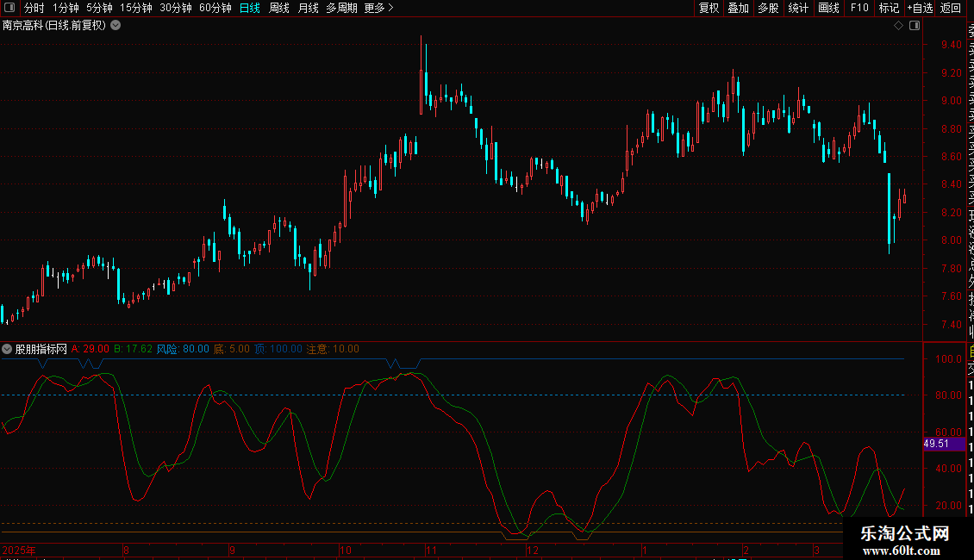
Task: Click the panel layout icon at top-left
Action: click(9, 8)
